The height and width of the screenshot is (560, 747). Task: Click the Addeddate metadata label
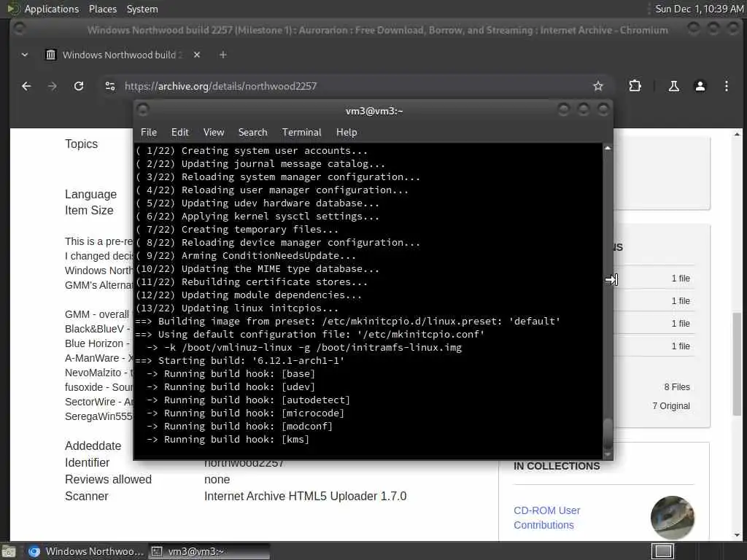[x=93, y=446]
